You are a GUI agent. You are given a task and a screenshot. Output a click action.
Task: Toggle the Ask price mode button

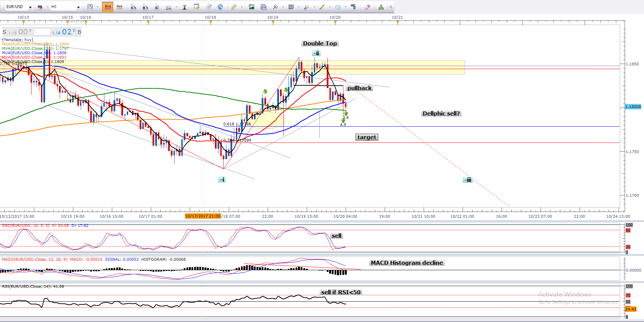(120, 7)
